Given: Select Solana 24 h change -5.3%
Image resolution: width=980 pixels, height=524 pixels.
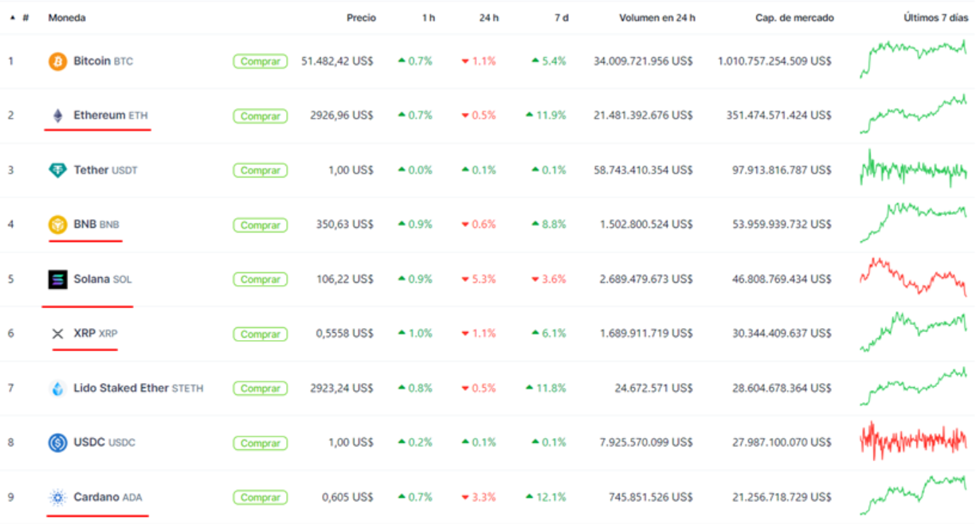Looking at the screenshot, I should click(x=479, y=280).
